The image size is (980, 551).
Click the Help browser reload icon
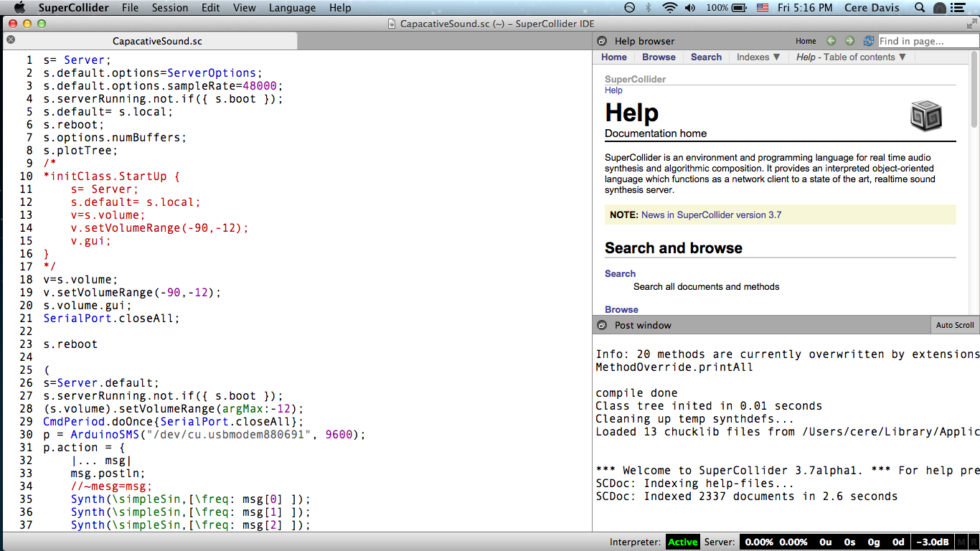[x=867, y=41]
